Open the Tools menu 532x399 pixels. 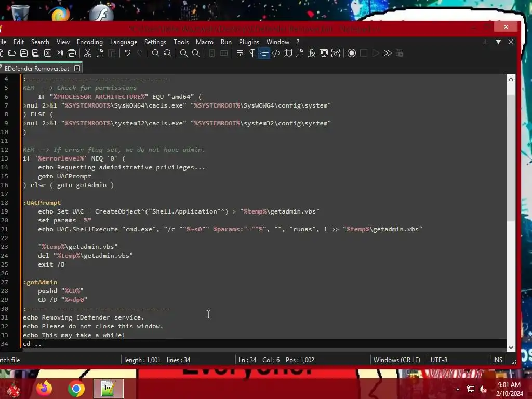(x=181, y=42)
